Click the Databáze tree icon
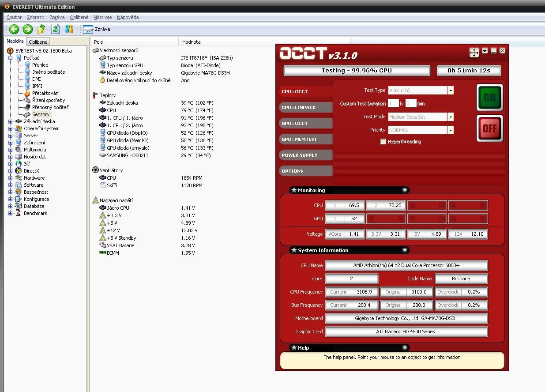Image resolution: width=545 pixels, height=392 pixels. [x=19, y=206]
